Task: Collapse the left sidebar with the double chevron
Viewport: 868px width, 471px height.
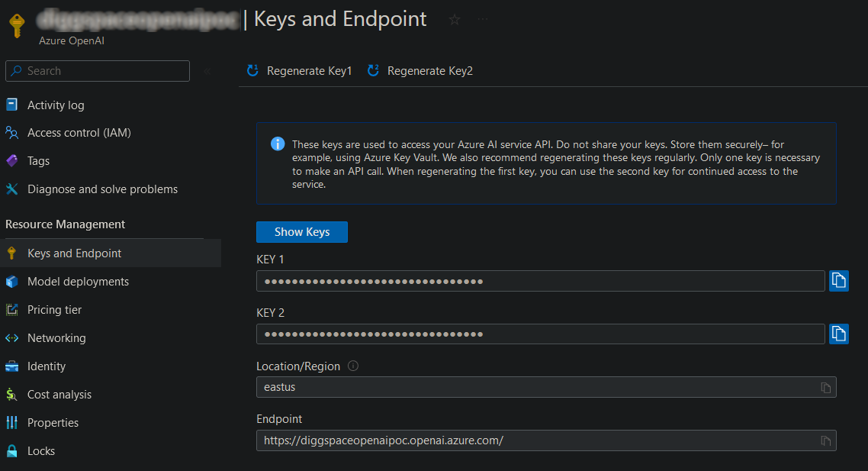Action: pos(206,69)
